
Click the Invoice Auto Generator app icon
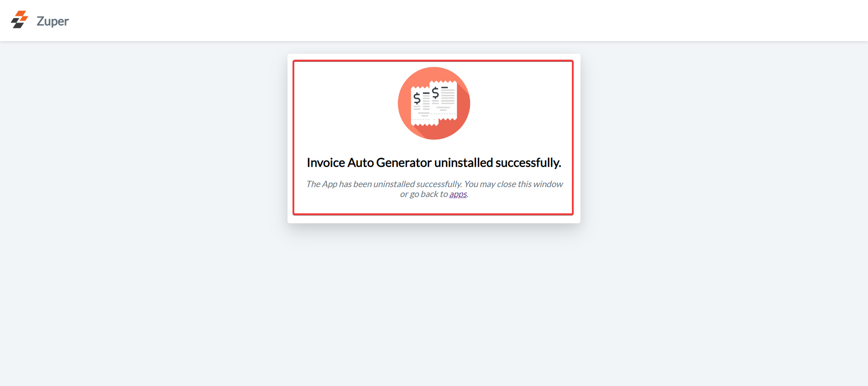pyautogui.click(x=434, y=103)
